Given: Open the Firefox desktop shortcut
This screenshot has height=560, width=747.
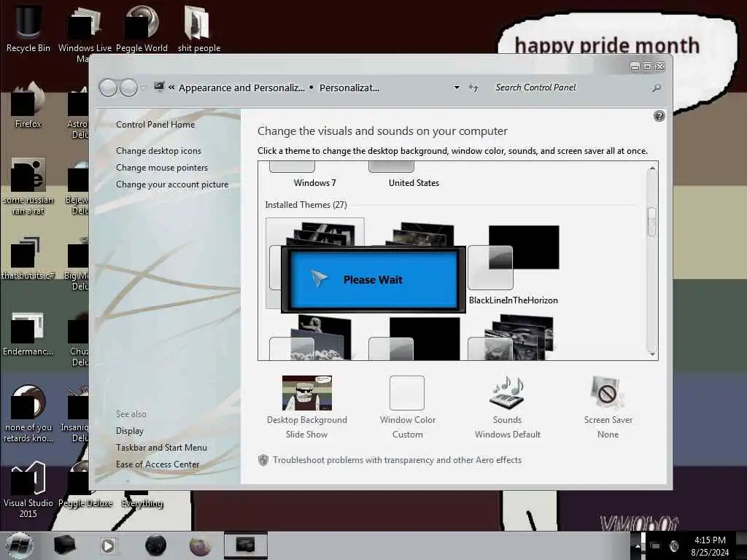Looking at the screenshot, I should 28,106.
